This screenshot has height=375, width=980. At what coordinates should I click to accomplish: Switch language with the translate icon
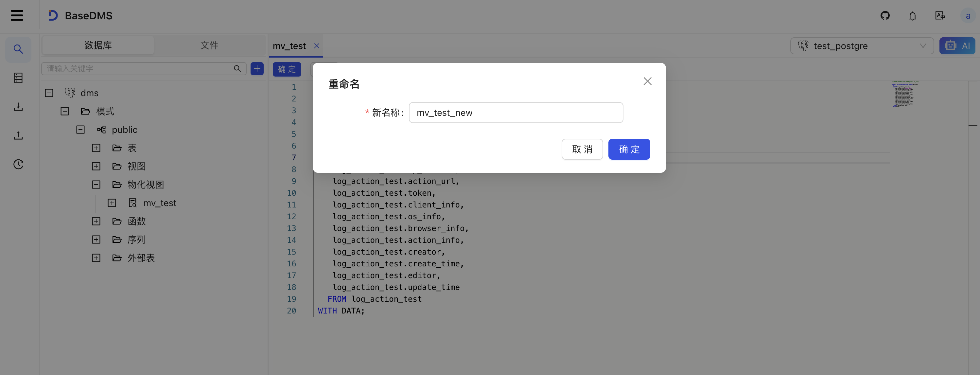(940, 16)
